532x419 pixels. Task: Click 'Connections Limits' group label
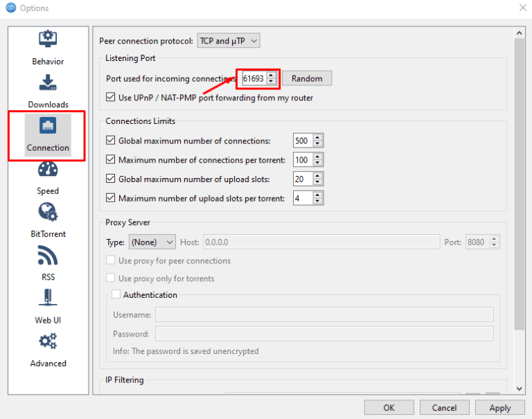(140, 121)
